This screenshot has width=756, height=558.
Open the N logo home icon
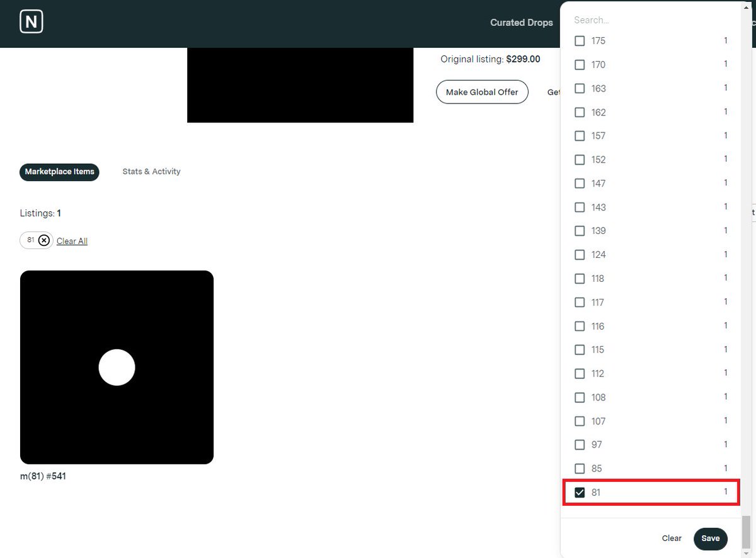pyautogui.click(x=31, y=23)
